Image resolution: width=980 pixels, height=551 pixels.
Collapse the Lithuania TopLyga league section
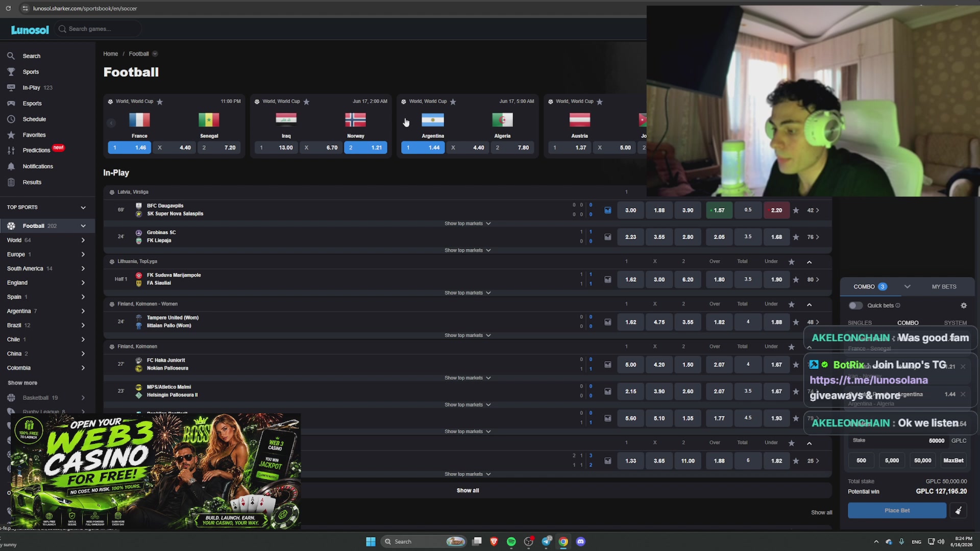point(810,262)
